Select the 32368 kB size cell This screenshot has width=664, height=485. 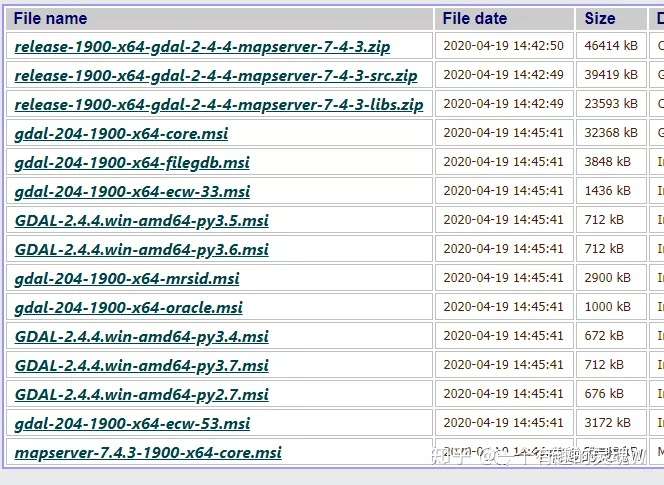(611, 133)
